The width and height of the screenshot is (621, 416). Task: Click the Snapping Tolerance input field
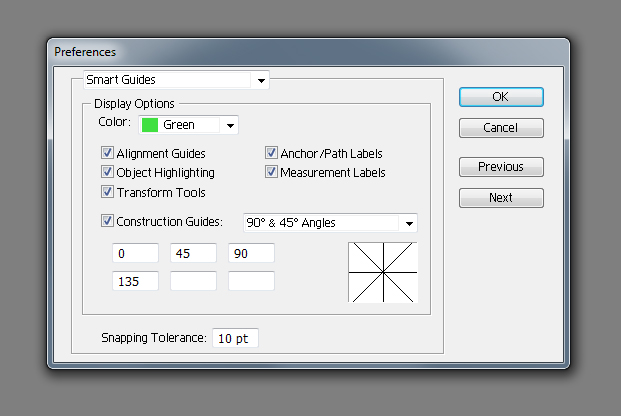(235, 339)
